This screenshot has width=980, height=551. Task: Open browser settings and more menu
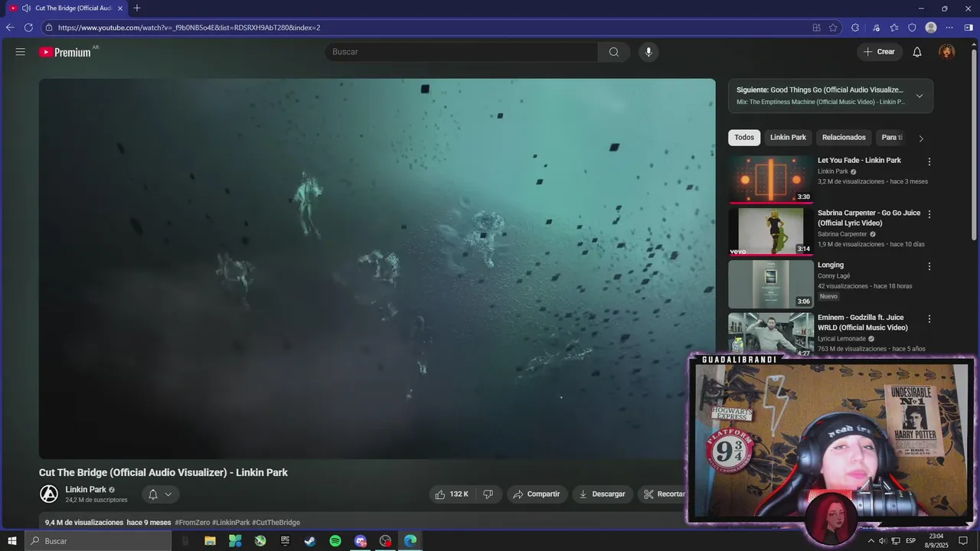[950, 28]
